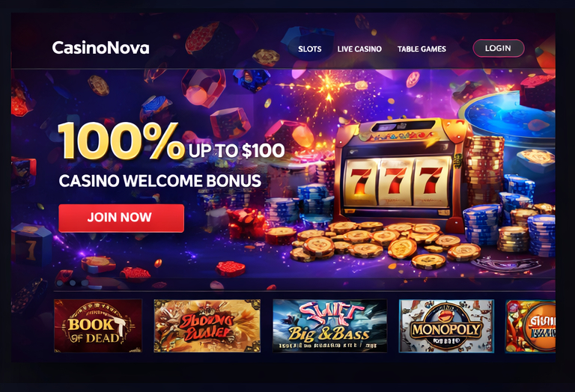
Task: Open the orange game tile beside Book of Dead
Action: 207,325
